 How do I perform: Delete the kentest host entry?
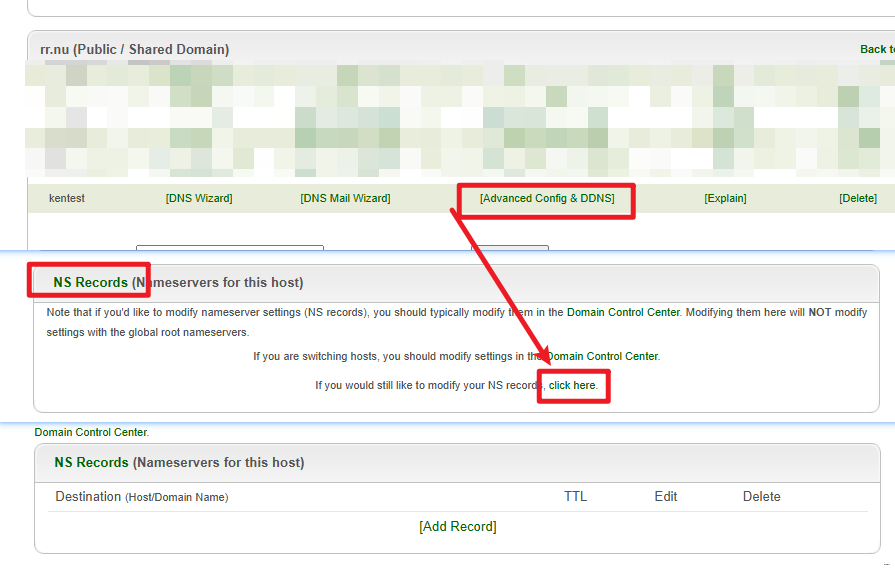click(857, 198)
